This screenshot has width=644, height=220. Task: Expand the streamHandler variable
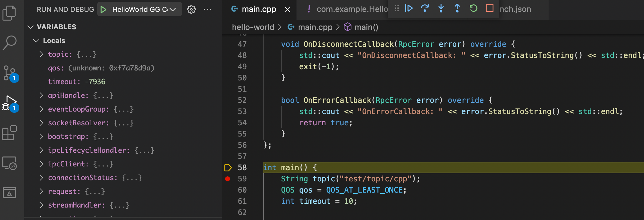pyautogui.click(x=41, y=205)
